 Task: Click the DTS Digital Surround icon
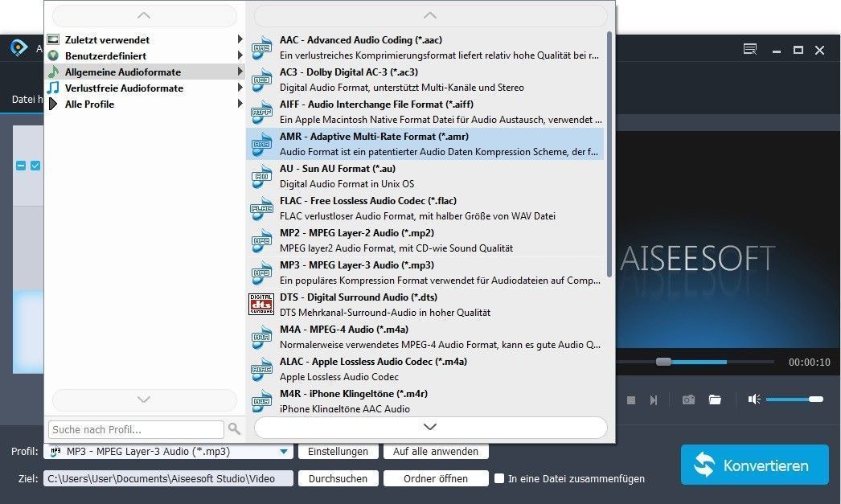click(261, 305)
